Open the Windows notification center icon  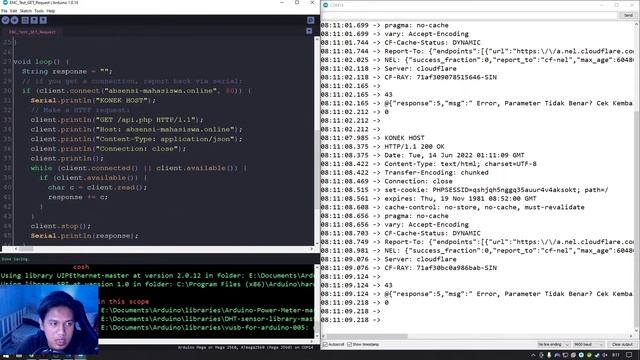pyautogui.click(x=629, y=355)
